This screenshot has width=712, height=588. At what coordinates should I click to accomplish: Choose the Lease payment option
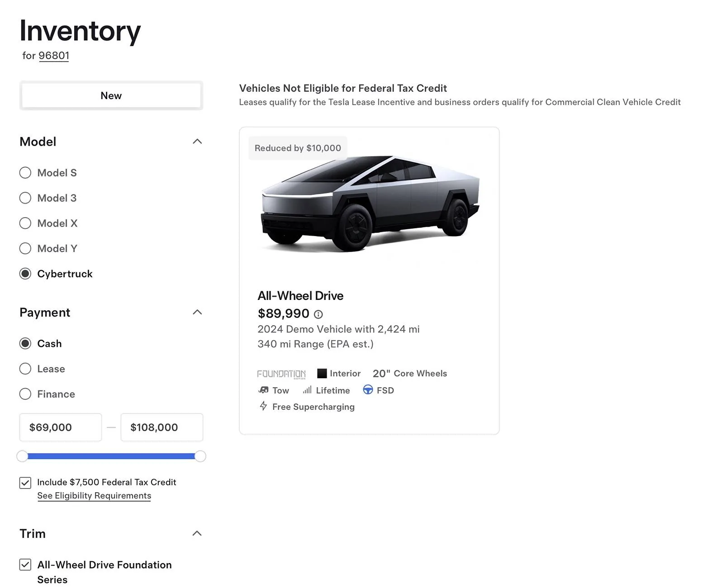(x=25, y=369)
